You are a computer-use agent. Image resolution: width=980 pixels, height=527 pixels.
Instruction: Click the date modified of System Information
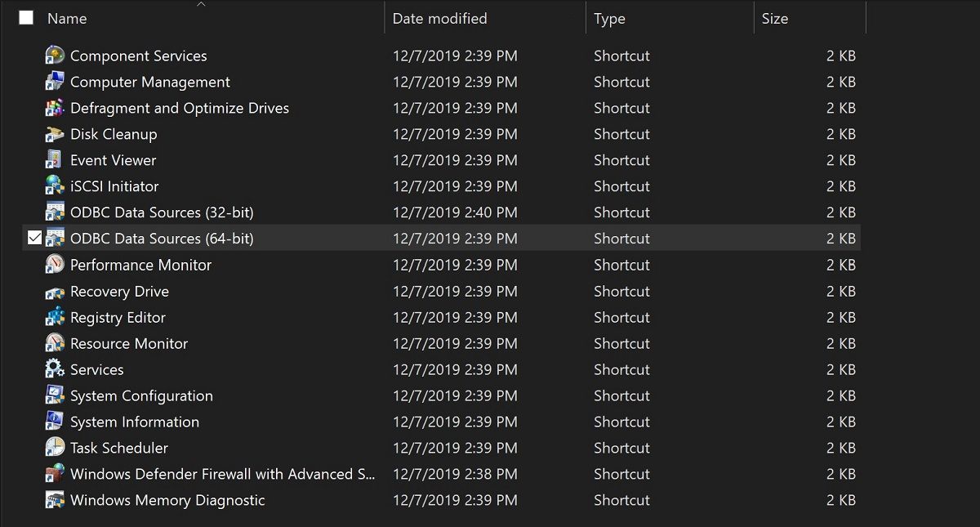tap(455, 422)
